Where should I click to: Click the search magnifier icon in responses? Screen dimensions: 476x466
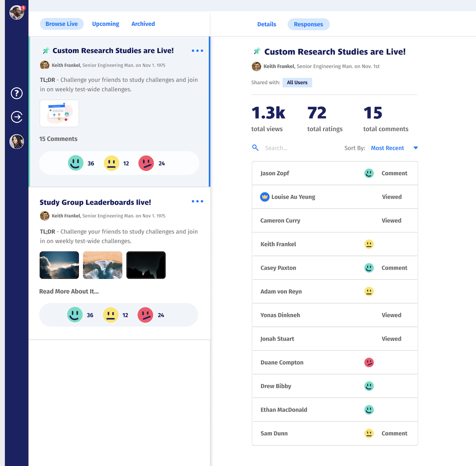pyautogui.click(x=255, y=148)
